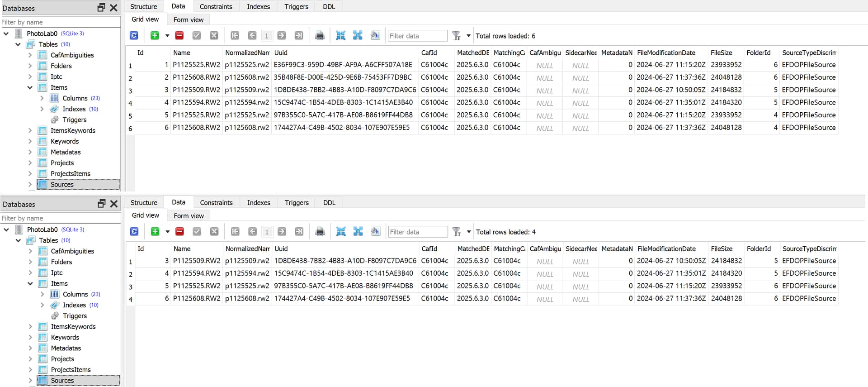Expand CafAmbiguities table in upper tree
868x387 pixels.
pyautogui.click(x=30, y=55)
